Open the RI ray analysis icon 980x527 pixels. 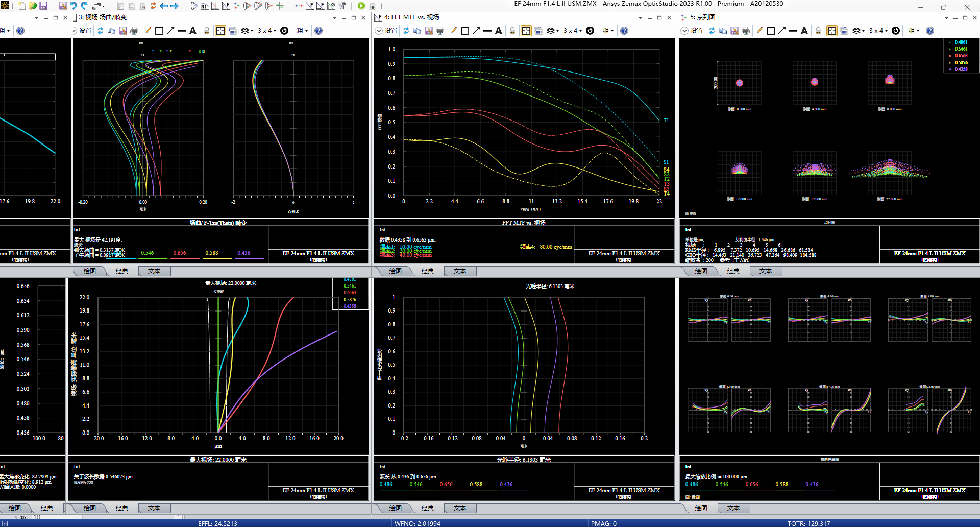tap(204, 6)
